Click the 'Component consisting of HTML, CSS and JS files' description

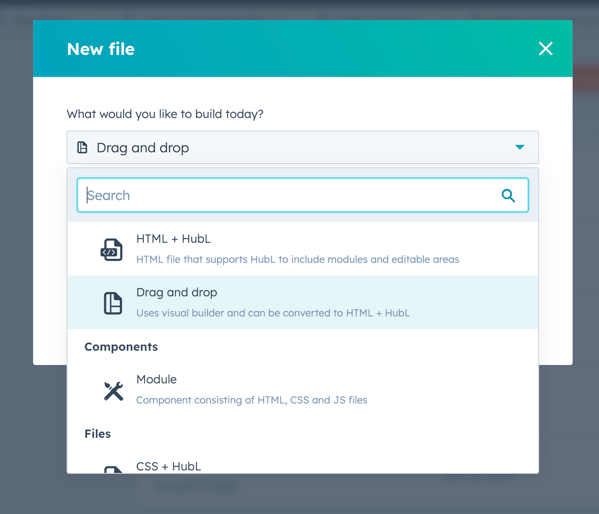(x=251, y=400)
